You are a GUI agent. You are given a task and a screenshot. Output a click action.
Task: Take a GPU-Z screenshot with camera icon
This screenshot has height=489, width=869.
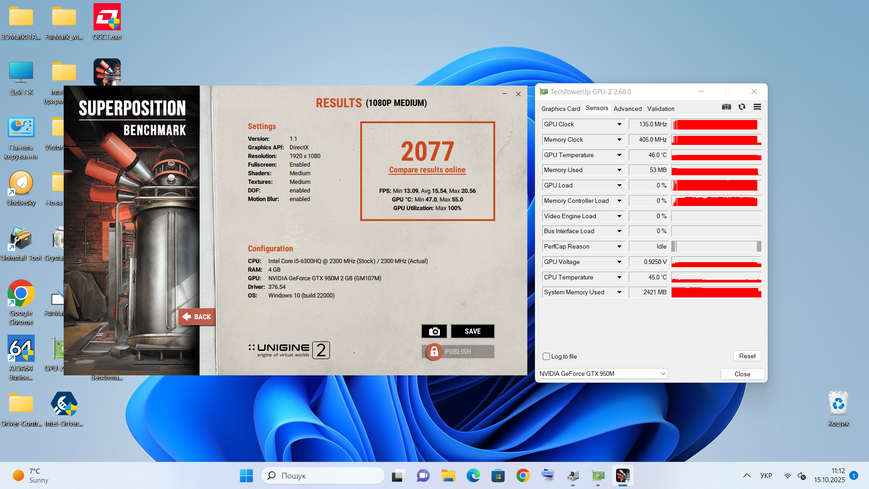tap(726, 107)
